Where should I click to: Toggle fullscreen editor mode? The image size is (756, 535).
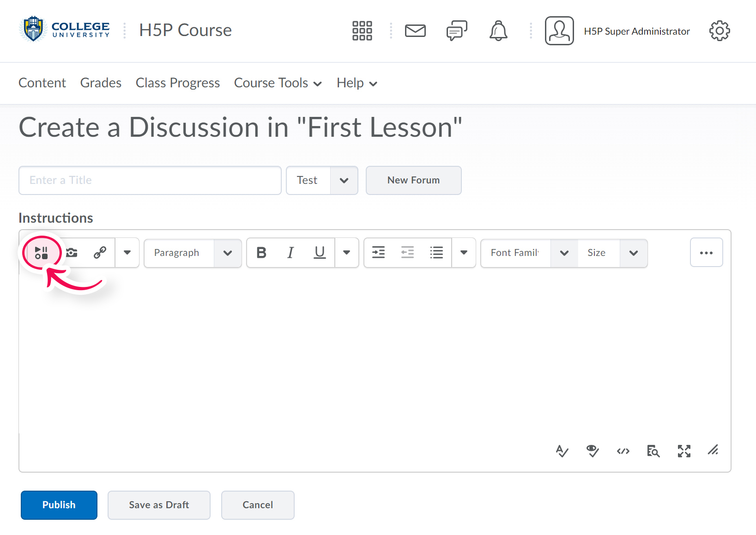click(x=684, y=451)
